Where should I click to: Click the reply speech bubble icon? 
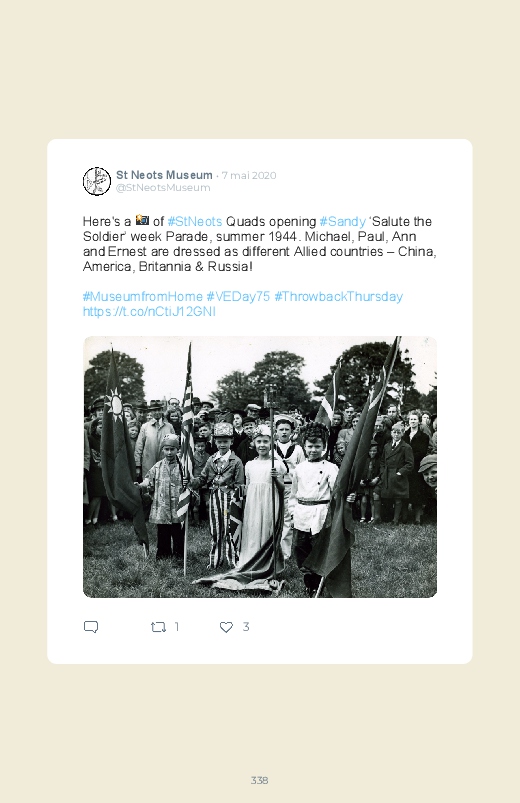tap(91, 627)
